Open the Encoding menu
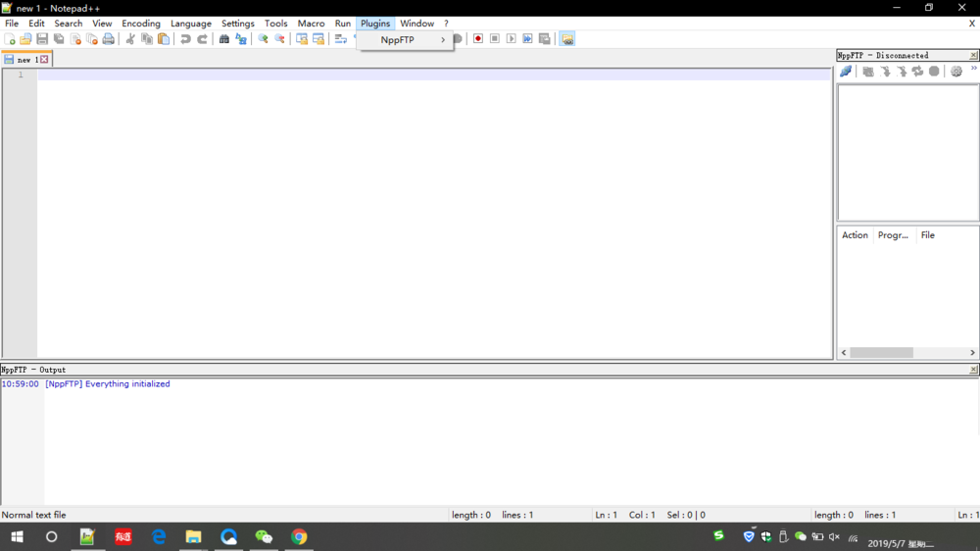This screenshot has height=551, width=980. coord(140,24)
